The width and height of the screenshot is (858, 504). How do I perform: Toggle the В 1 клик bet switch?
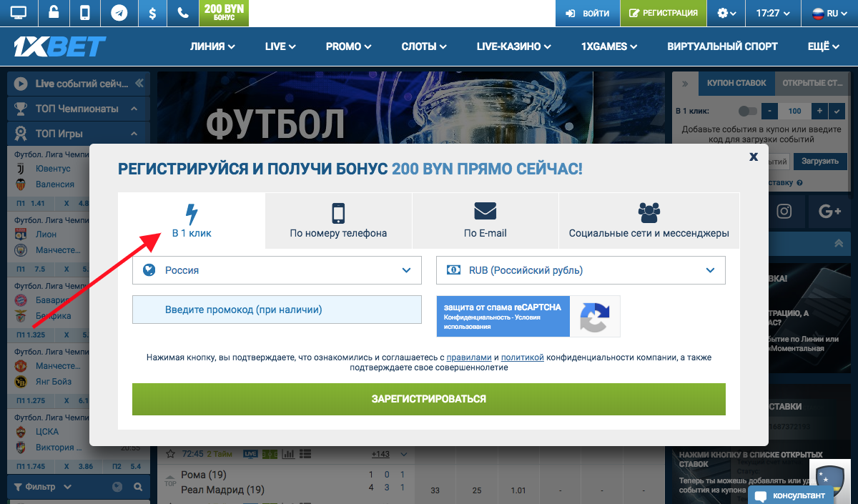pyautogui.click(x=748, y=112)
